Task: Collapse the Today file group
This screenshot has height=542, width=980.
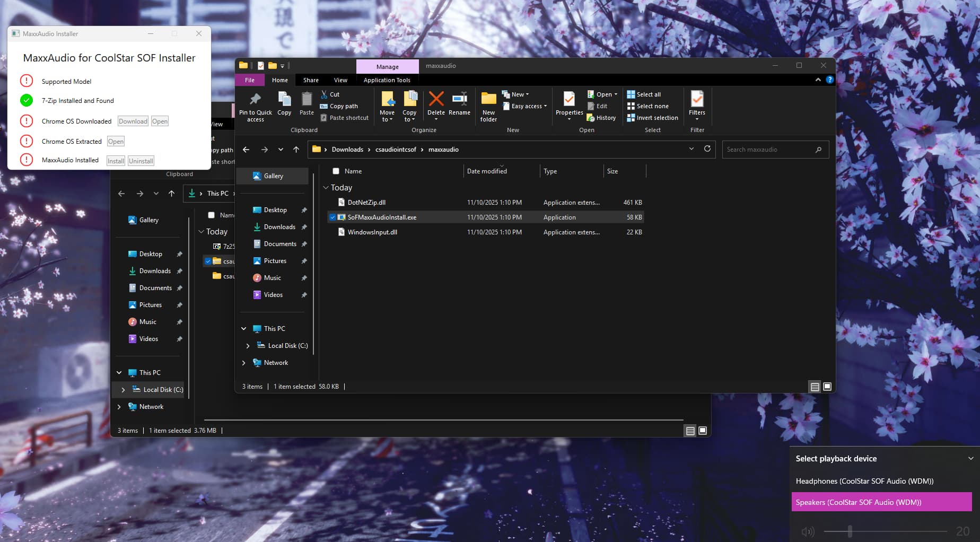Action: tap(326, 188)
